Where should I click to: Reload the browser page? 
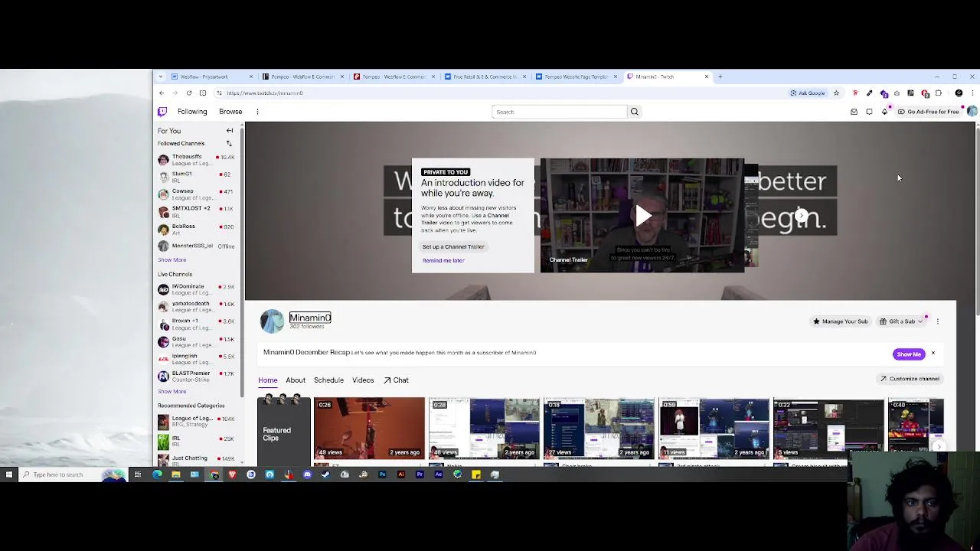coord(188,93)
